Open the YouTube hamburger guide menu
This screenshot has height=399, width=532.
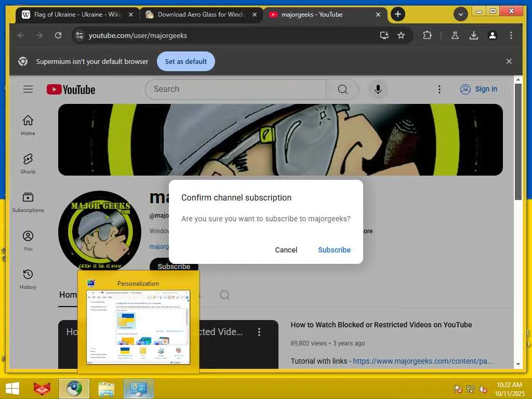click(28, 89)
